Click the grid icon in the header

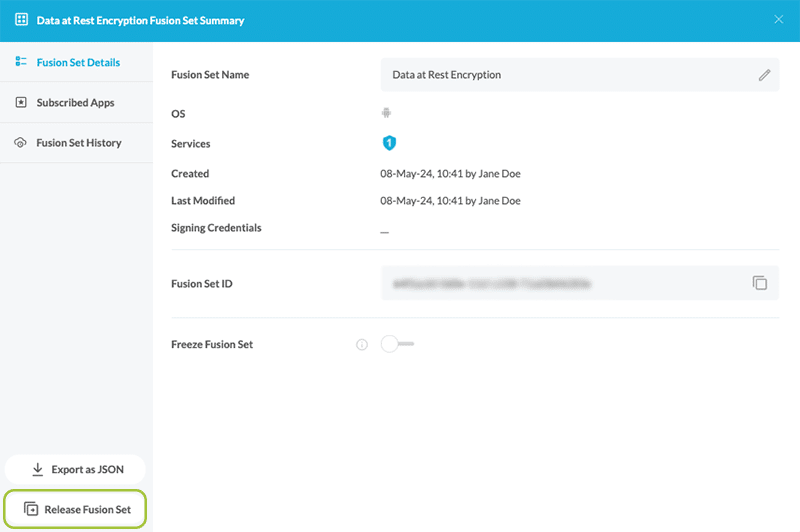pyautogui.click(x=21, y=20)
